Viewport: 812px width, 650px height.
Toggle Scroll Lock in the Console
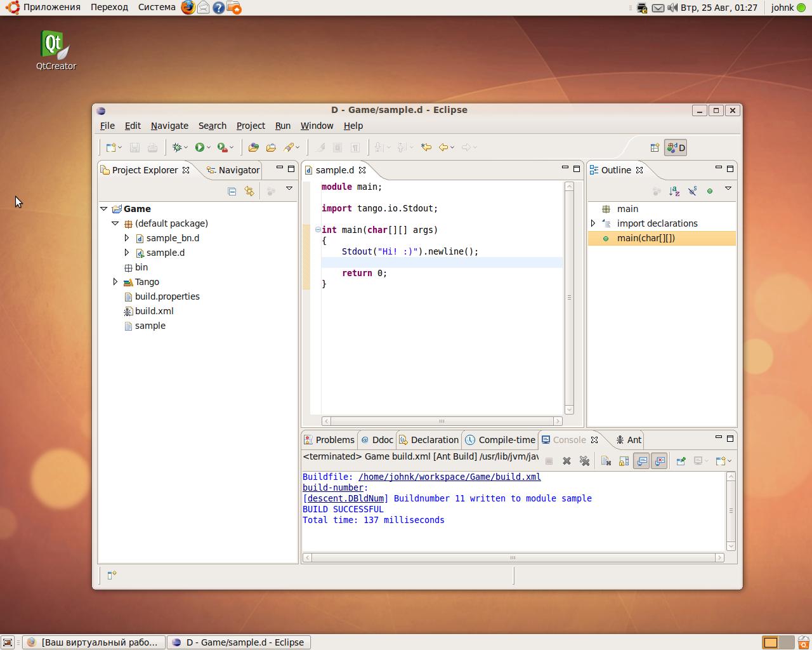coord(624,461)
